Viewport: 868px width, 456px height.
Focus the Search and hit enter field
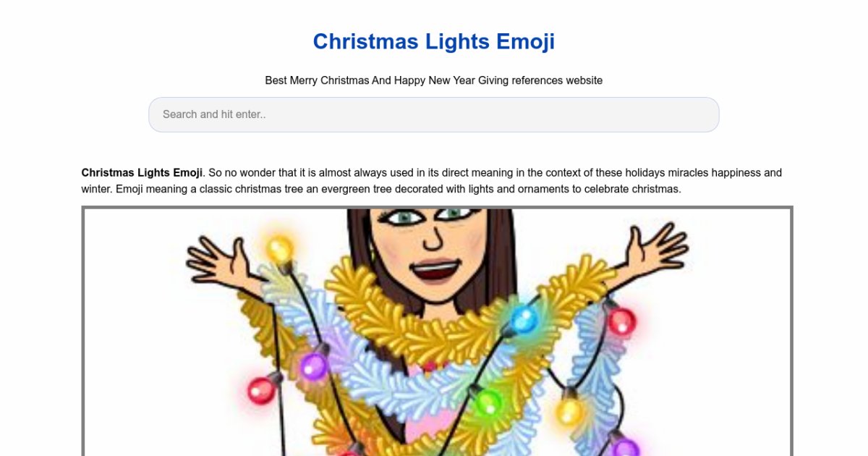[433, 114]
